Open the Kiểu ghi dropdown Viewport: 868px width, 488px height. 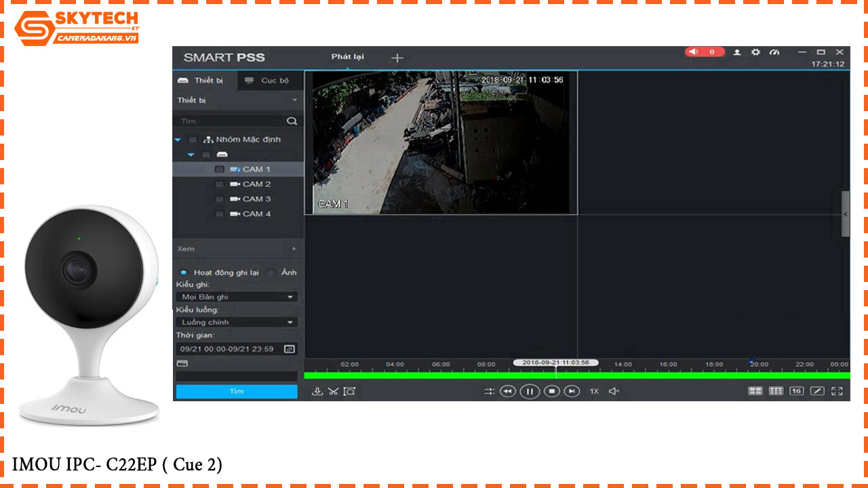pyautogui.click(x=236, y=296)
